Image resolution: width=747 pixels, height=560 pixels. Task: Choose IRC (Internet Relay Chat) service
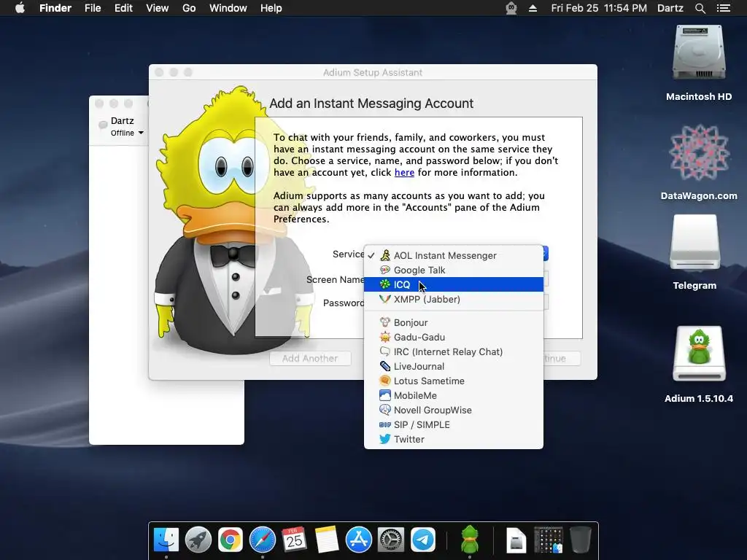[x=453, y=351]
